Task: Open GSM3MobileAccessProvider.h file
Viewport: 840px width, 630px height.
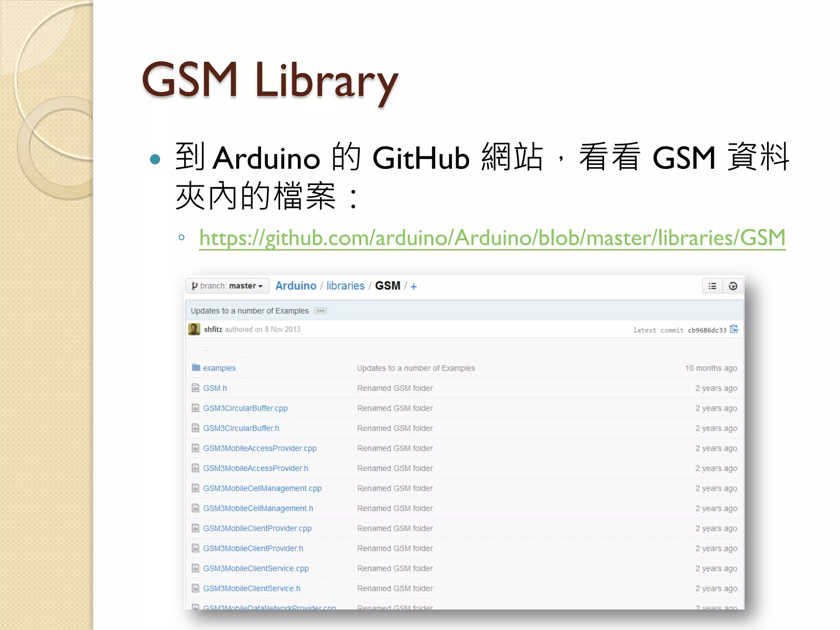Action: [256, 468]
